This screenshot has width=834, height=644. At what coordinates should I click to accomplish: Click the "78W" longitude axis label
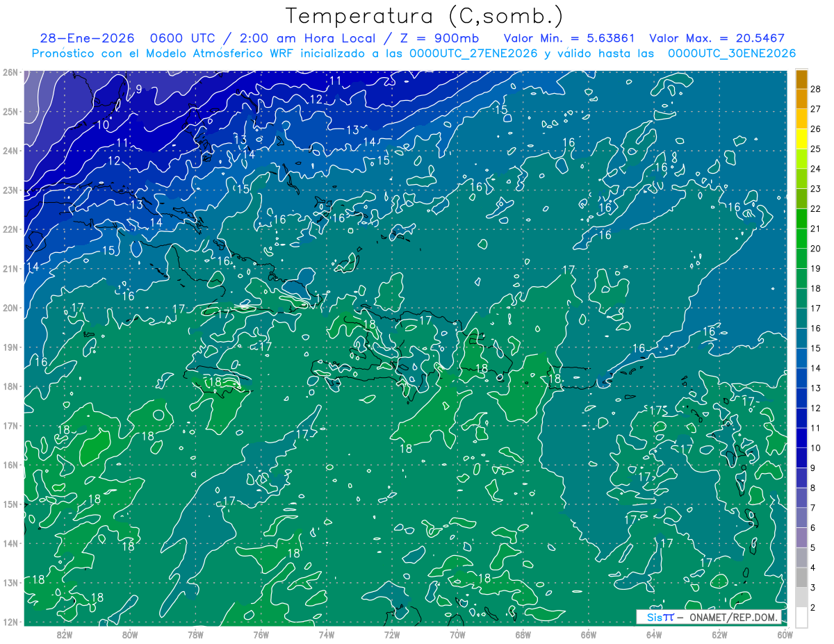coord(195,634)
